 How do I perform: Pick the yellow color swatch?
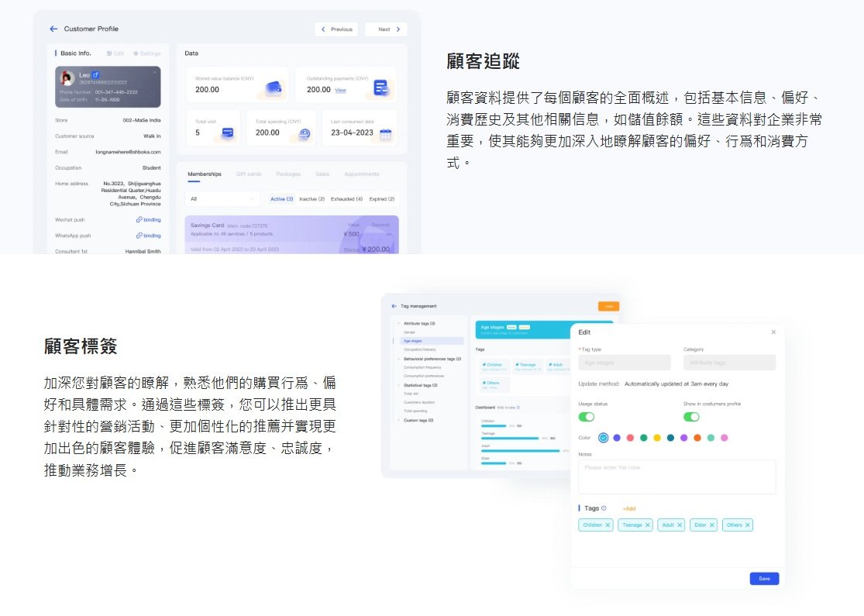[657, 438]
